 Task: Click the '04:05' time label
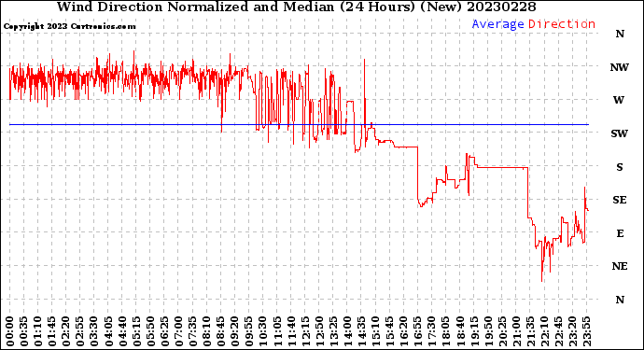pyautogui.click(x=108, y=331)
